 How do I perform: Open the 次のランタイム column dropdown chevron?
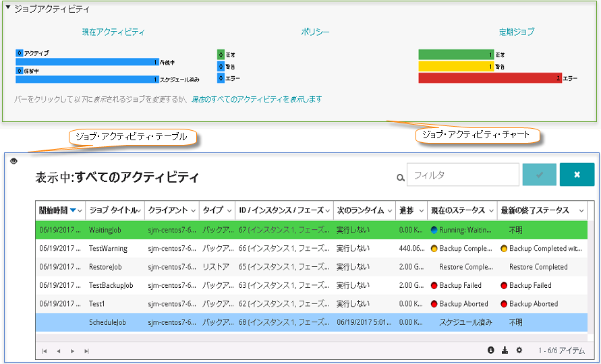coord(390,211)
